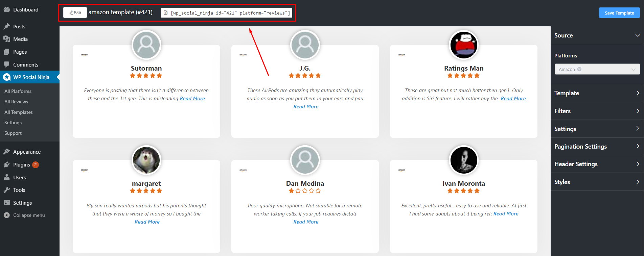Open the Platforms dropdown selector
This screenshot has width=644, height=256.
597,69
